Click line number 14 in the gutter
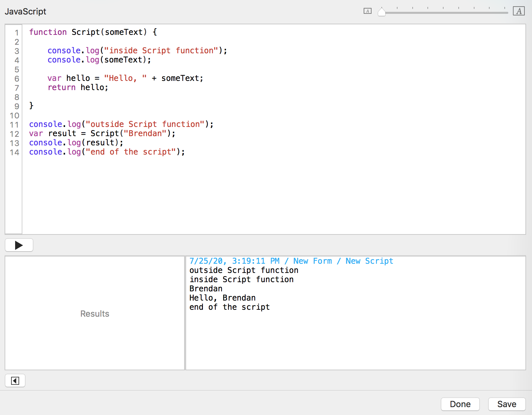 pyautogui.click(x=14, y=152)
